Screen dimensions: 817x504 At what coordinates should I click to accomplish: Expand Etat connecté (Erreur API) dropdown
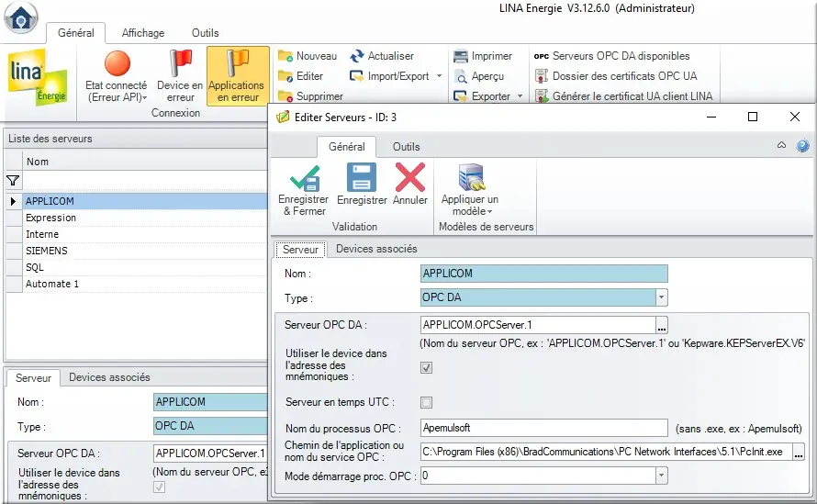point(145,98)
